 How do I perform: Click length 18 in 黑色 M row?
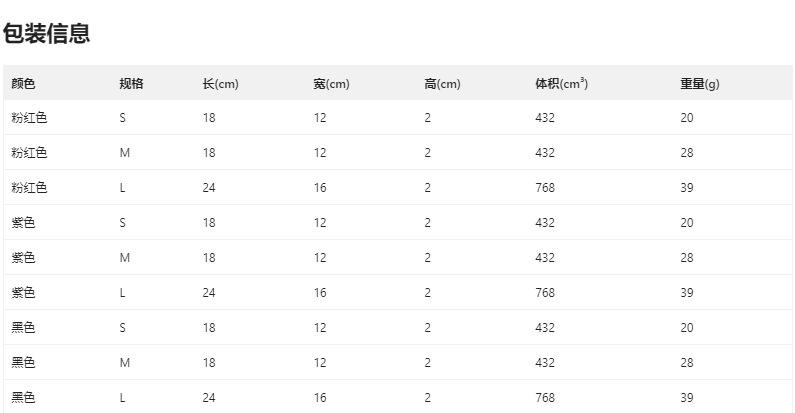click(x=209, y=362)
